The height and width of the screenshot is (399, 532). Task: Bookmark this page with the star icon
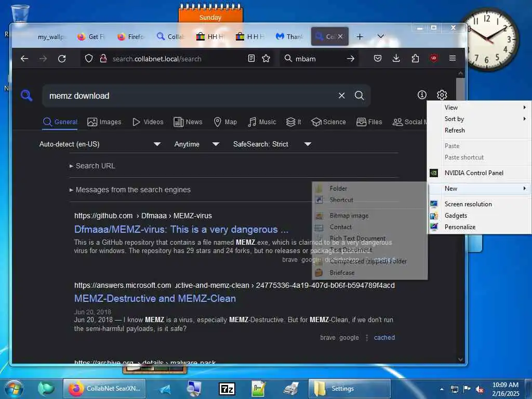[x=266, y=58]
